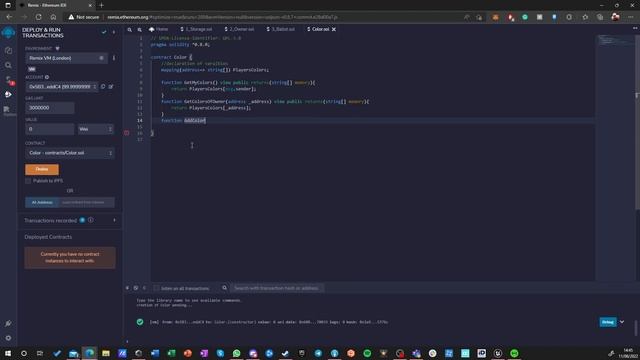Open the Remix settings gear icon
The image size is (640, 360).
(8, 338)
